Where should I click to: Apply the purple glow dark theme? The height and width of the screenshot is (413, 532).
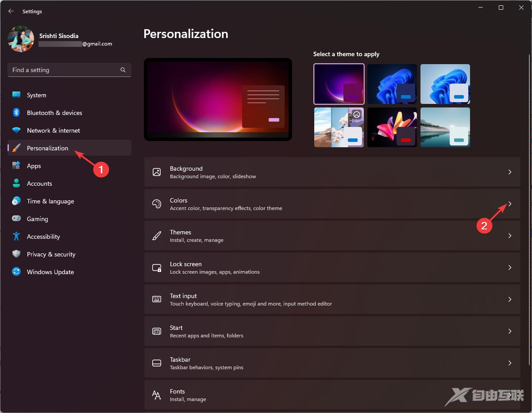click(339, 84)
